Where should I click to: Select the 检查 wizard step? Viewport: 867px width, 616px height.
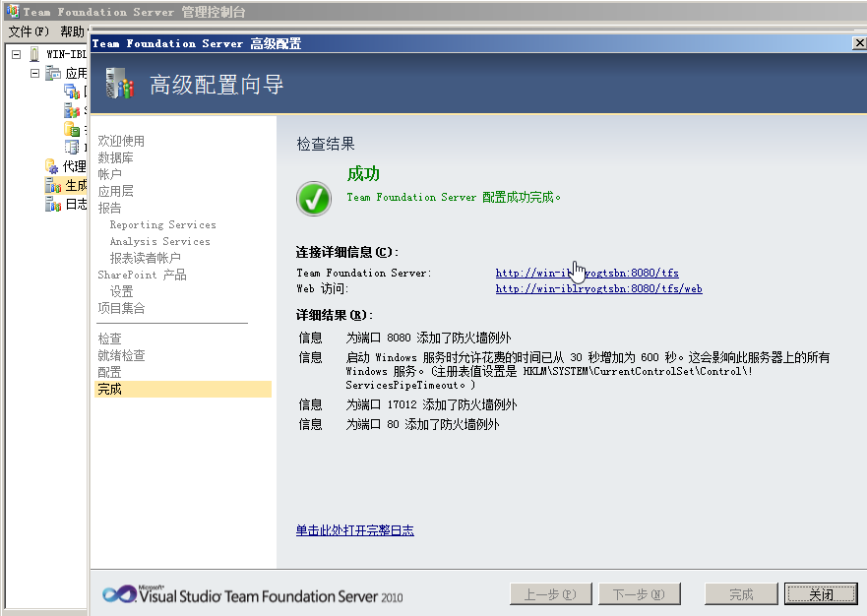109,339
